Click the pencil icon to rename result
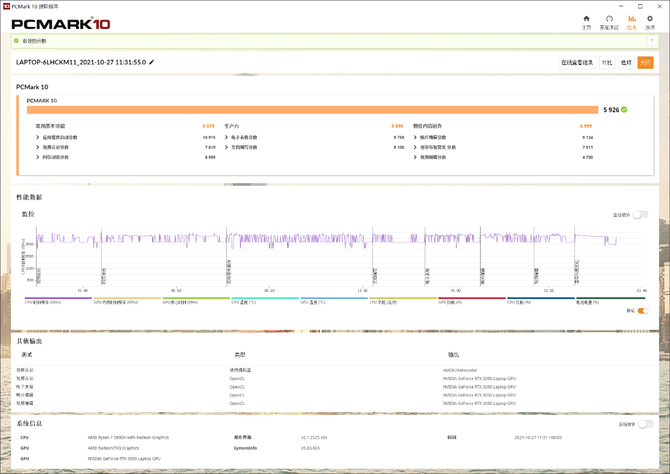This screenshot has height=474, width=670. 152,62
